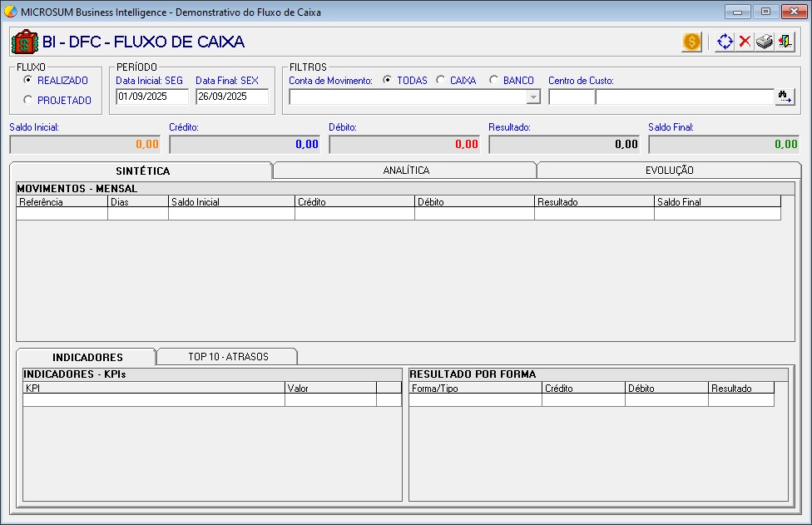
Task: Click the Dias column header
Action: [138, 202]
